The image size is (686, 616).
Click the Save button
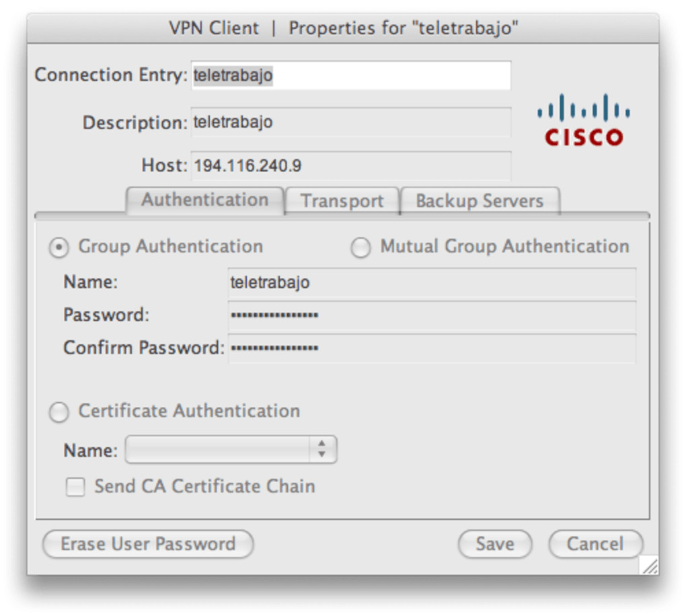click(494, 544)
